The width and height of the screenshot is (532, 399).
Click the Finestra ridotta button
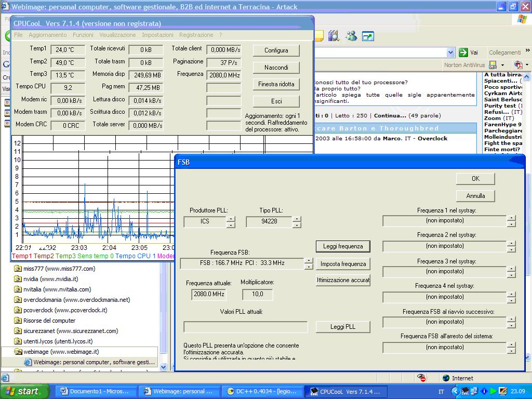(x=276, y=84)
